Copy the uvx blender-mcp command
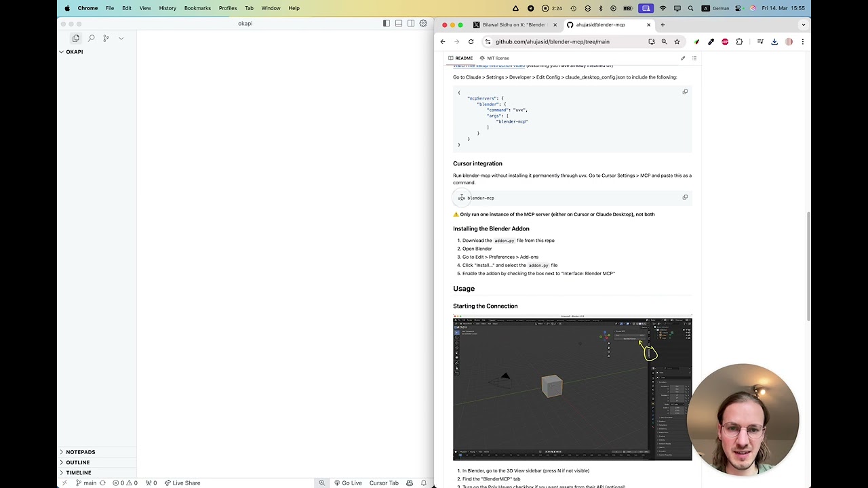The width and height of the screenshot is (868, 488). click(x=685, y=197)
